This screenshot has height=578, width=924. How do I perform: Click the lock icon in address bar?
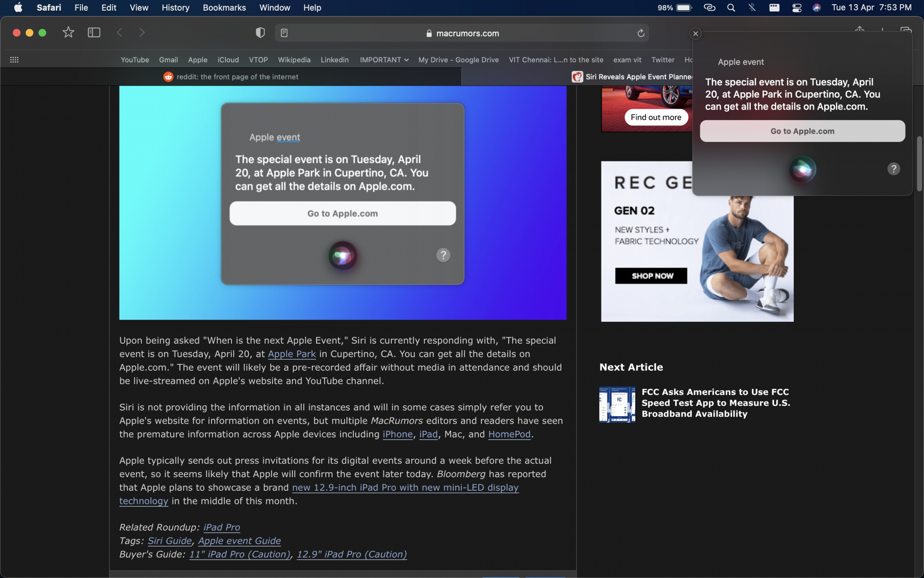[x=429, y=33]
